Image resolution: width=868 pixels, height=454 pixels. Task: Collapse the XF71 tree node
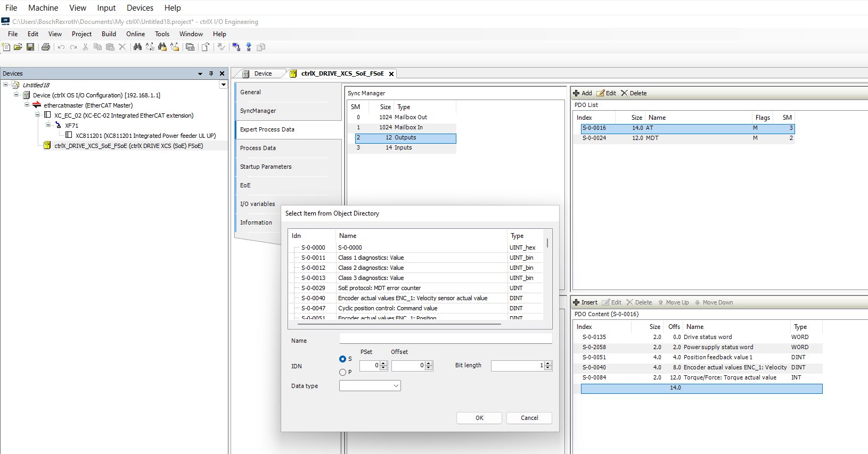click(48, 126)
